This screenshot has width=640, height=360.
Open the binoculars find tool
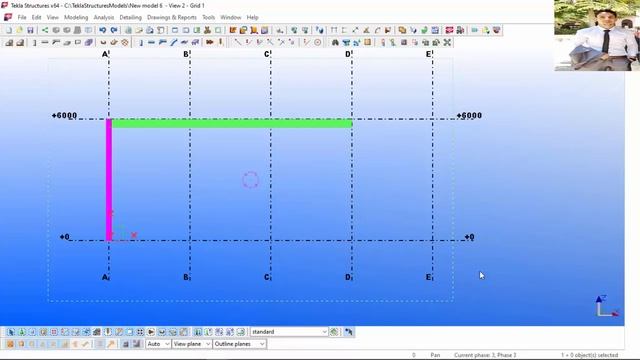tap(335, 42)
